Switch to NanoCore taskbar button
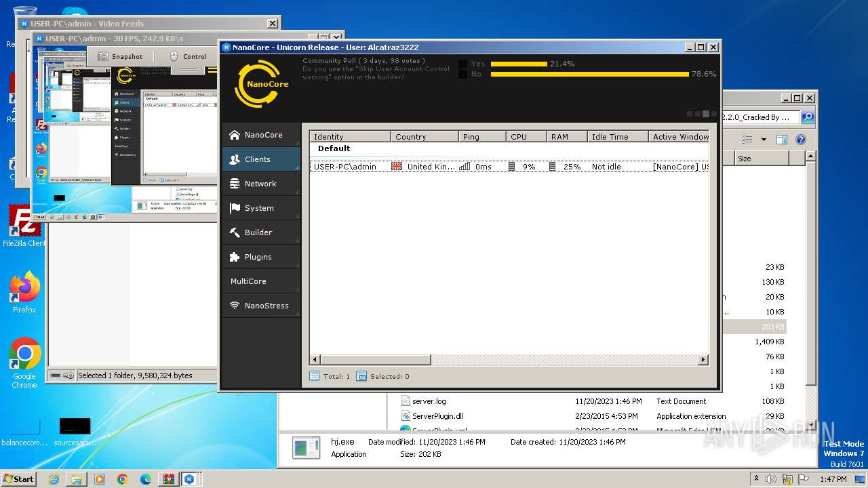 (x=189, y=479)
